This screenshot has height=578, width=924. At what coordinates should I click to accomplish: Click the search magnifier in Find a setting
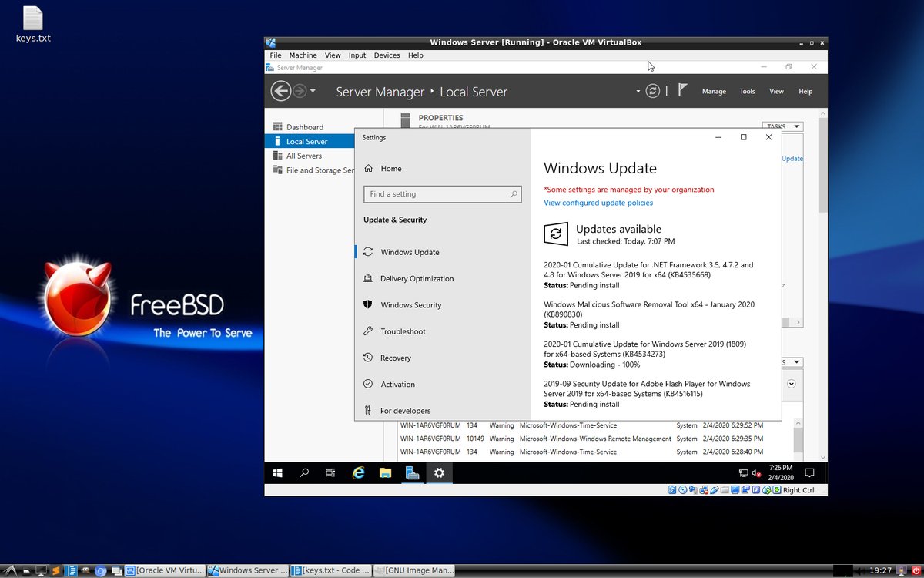tap(514, 194)
